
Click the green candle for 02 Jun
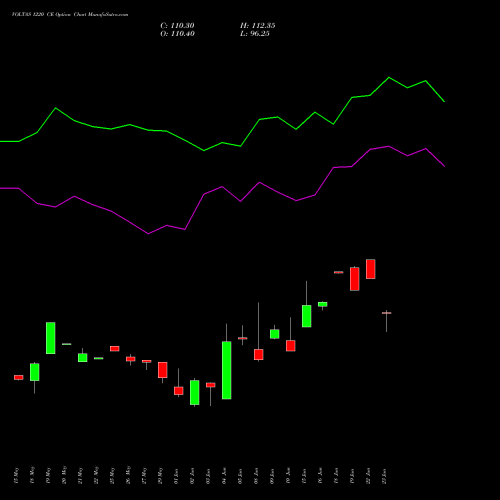click(195, 393)
